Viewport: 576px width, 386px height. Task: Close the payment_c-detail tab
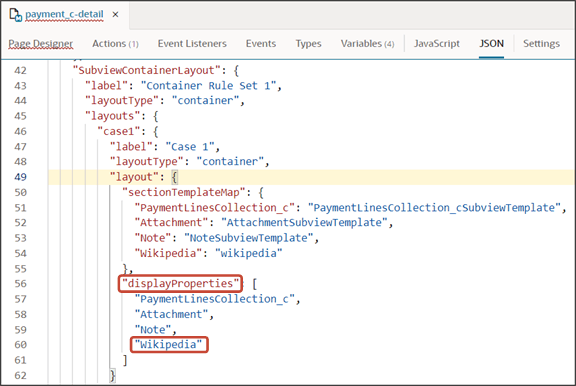click(x=115, y=14)
